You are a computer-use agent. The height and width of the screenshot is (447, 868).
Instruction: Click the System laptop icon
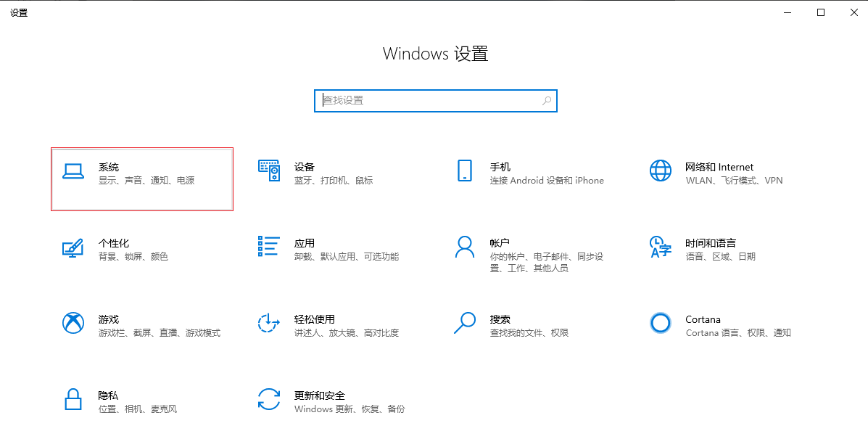[x=73, y=171]
